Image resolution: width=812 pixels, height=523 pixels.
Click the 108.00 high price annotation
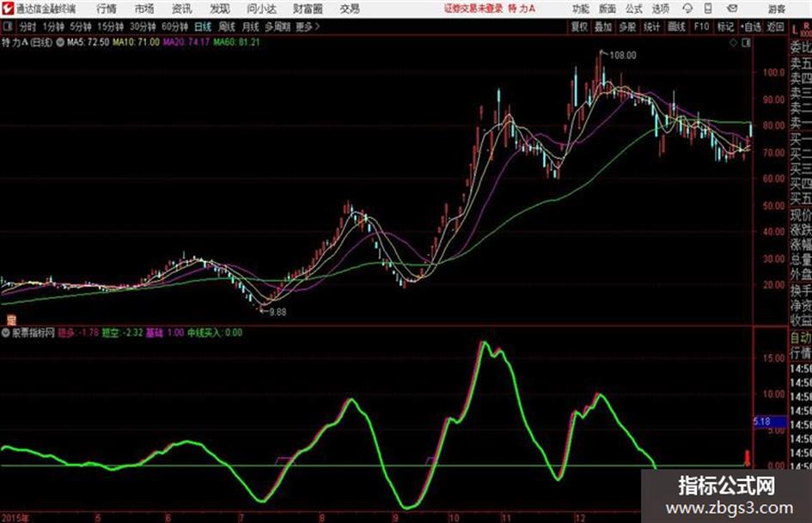point(623,56)
